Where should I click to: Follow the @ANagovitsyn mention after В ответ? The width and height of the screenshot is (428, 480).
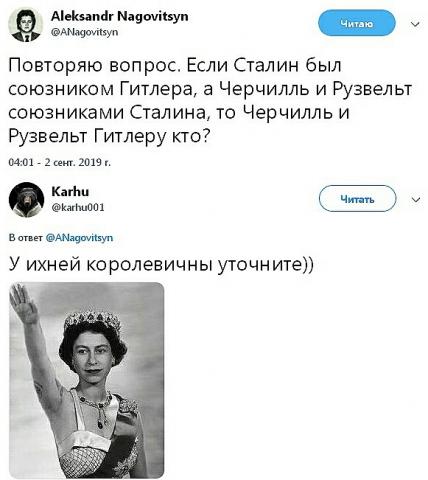[79, 238]
